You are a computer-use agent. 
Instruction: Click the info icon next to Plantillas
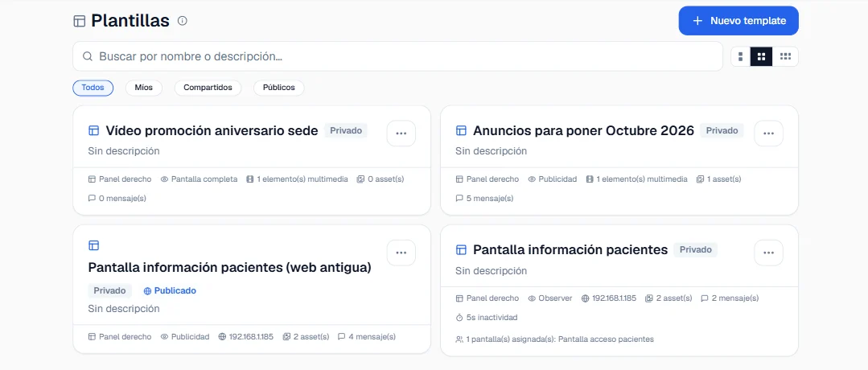pos(182,21)
